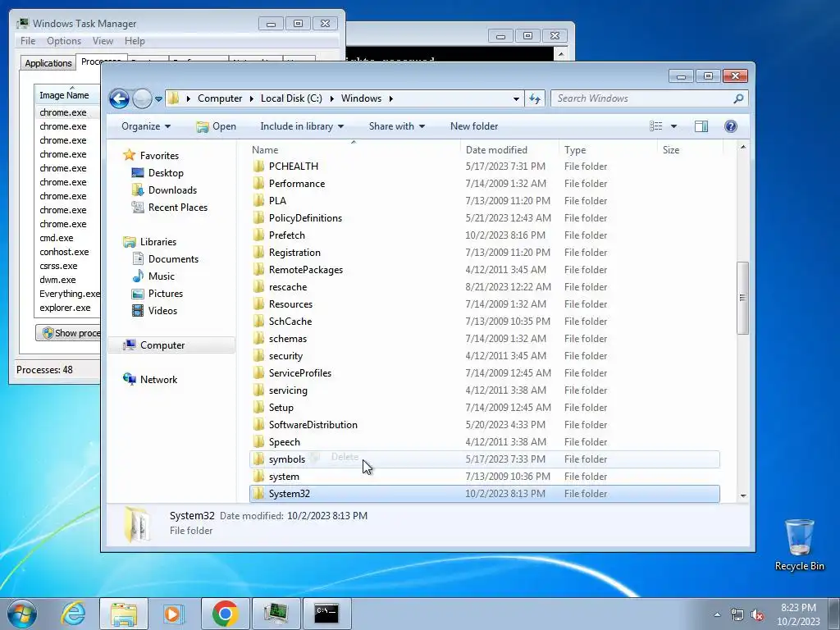Change view with the views icon
The image size is (840, 630).
pyautogui.click(x=655, y=126)
